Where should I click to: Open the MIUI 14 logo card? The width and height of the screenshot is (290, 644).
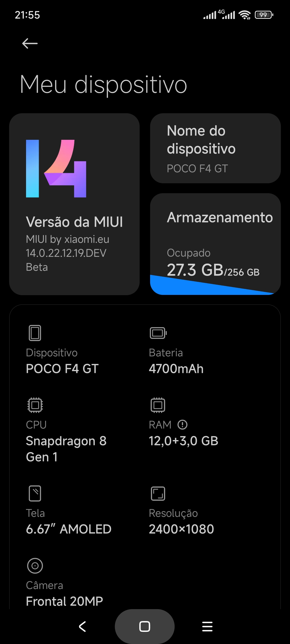(x=56, y=169)
